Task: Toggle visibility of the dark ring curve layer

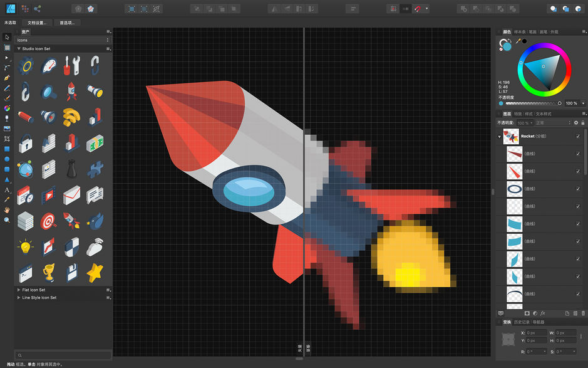Action: click(x=578, y=189)
